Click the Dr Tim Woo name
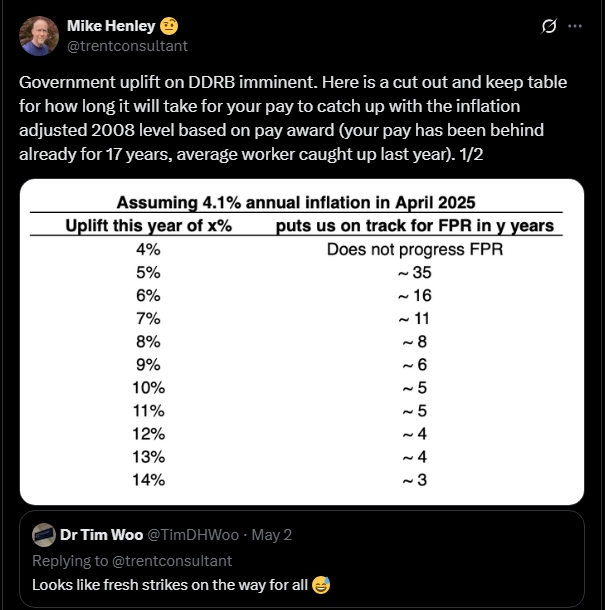This screenshot has height=610, width=605. coord(102,535)
